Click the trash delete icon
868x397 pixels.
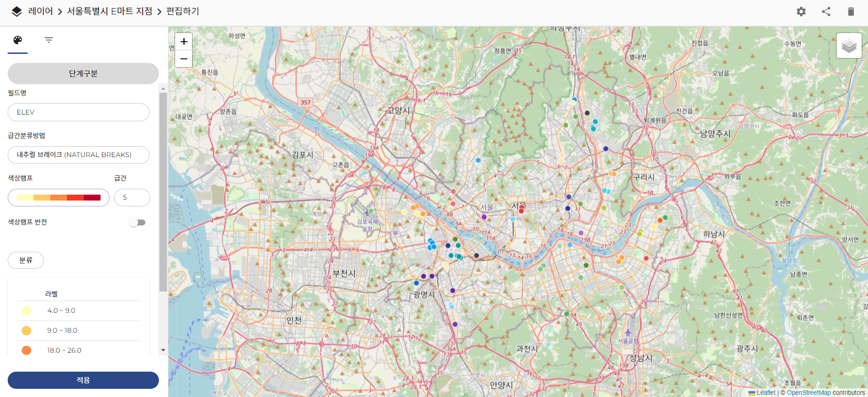click(x=851, y=12)
